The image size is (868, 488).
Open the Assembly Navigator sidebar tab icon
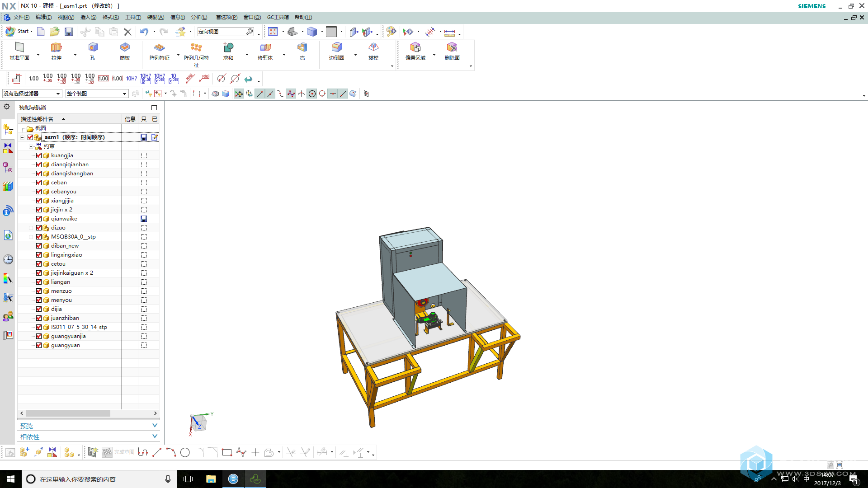click(x=8, y=130)
